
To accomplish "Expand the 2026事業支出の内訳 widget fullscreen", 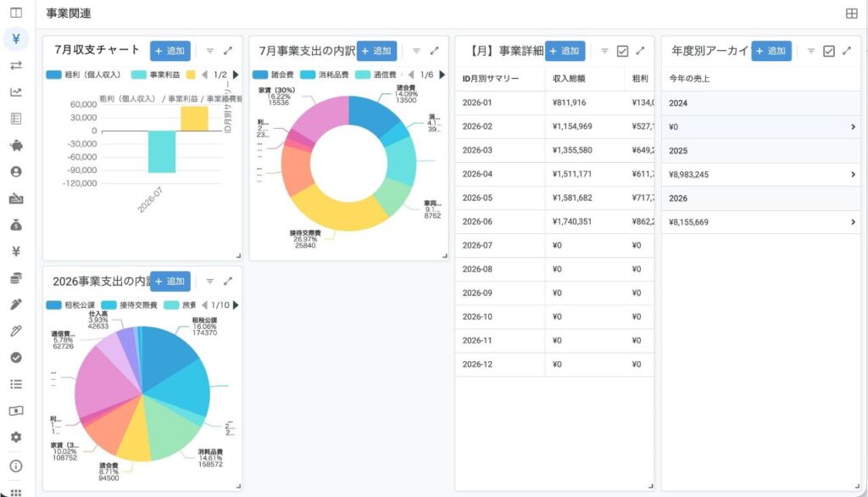I will point(228,282).
